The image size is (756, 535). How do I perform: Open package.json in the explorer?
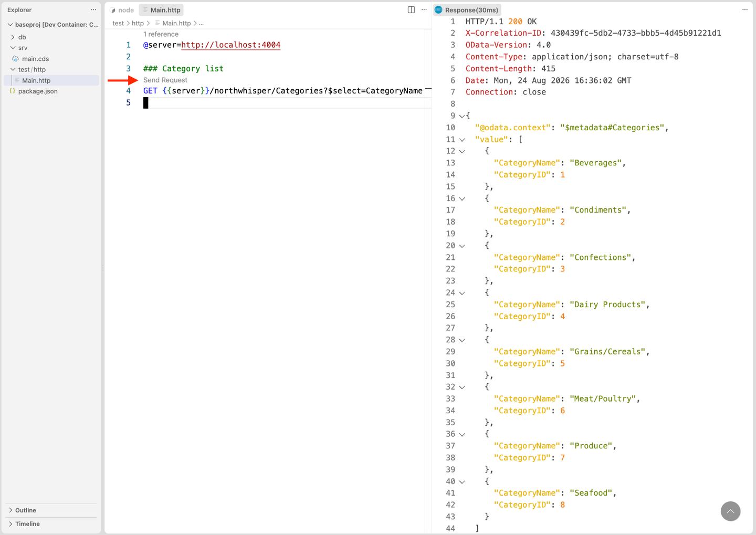(38, 91)
